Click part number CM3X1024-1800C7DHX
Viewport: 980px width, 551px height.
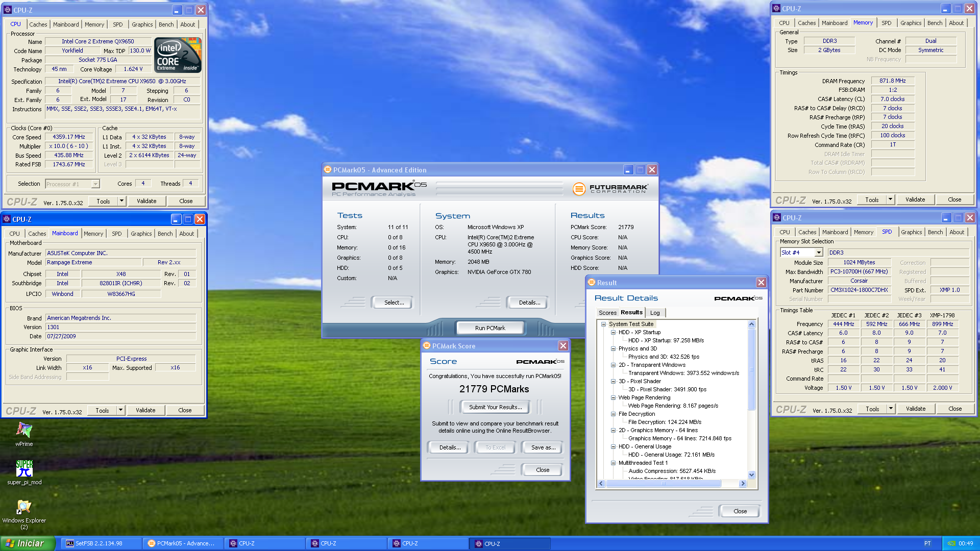[x=859, y=290]
